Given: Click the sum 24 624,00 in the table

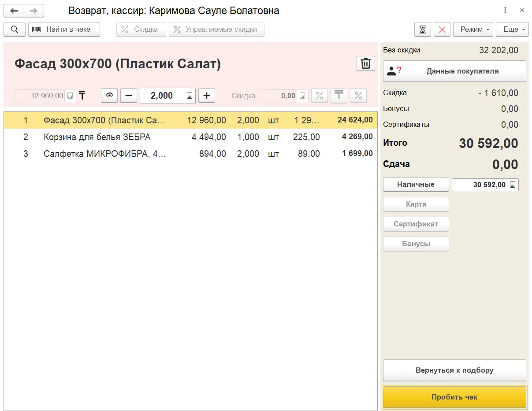Looking at the screenshot, I should click(355, 120).
